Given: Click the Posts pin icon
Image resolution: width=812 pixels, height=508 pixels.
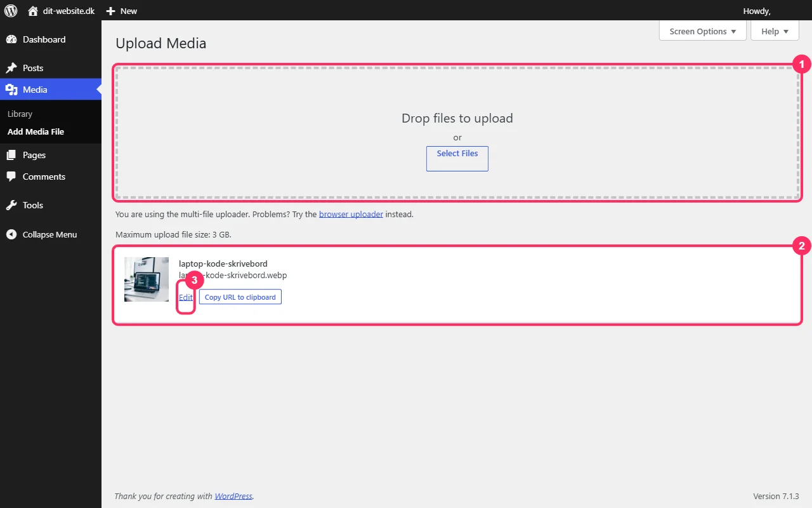Looking at the screenshot, I should [x=11, y=68].
